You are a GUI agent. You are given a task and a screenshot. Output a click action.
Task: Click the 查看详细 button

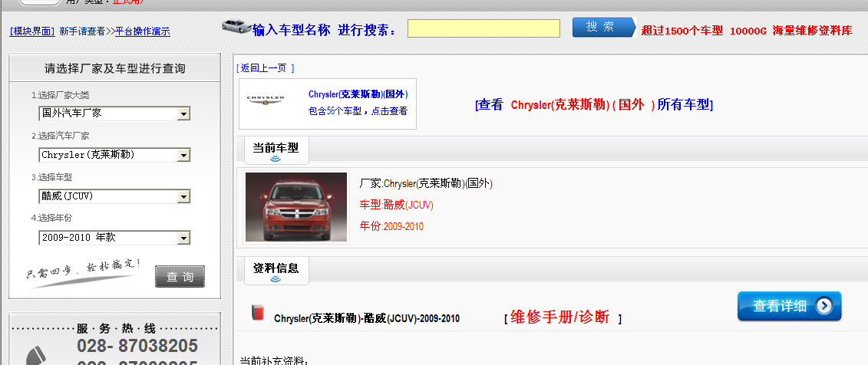point(790,306)
